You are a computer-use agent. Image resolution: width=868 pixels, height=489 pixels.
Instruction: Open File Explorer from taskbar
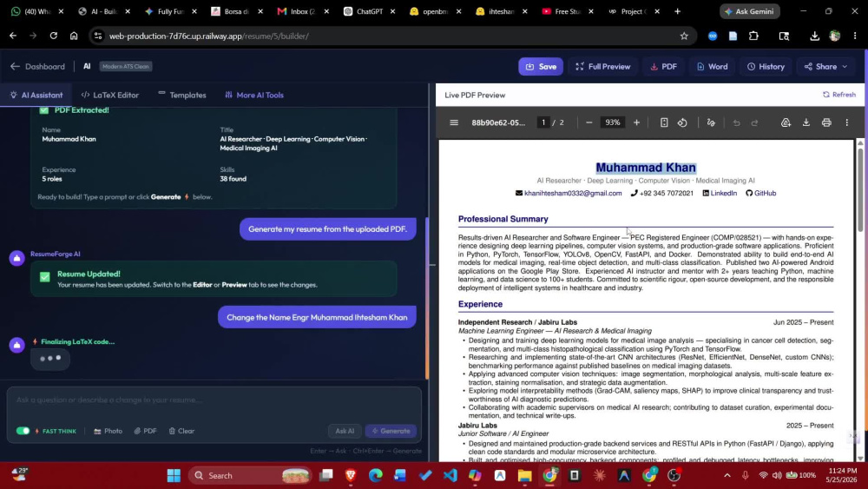(x=525, y=476)
